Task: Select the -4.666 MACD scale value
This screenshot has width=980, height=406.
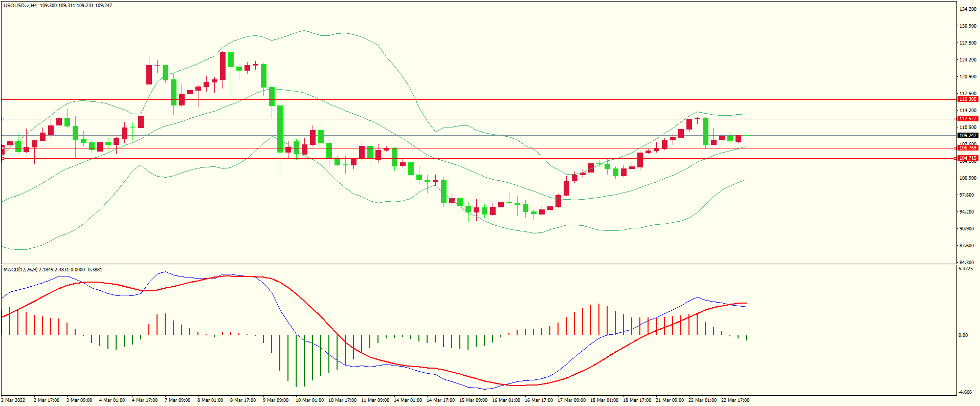Action: [966, 392]
